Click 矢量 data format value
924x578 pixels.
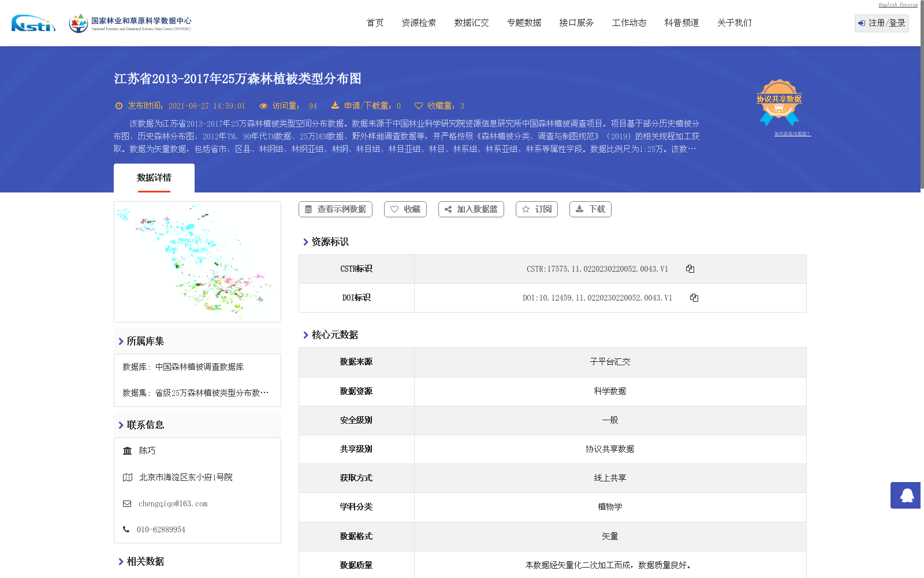(610, 536)
